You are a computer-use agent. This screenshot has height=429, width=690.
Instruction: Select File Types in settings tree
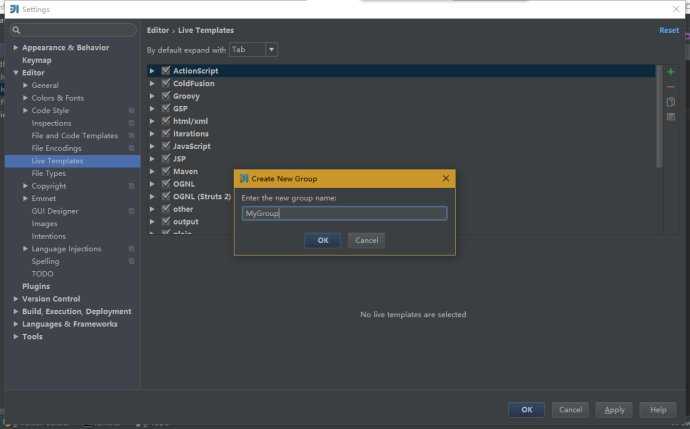(48, 173)
